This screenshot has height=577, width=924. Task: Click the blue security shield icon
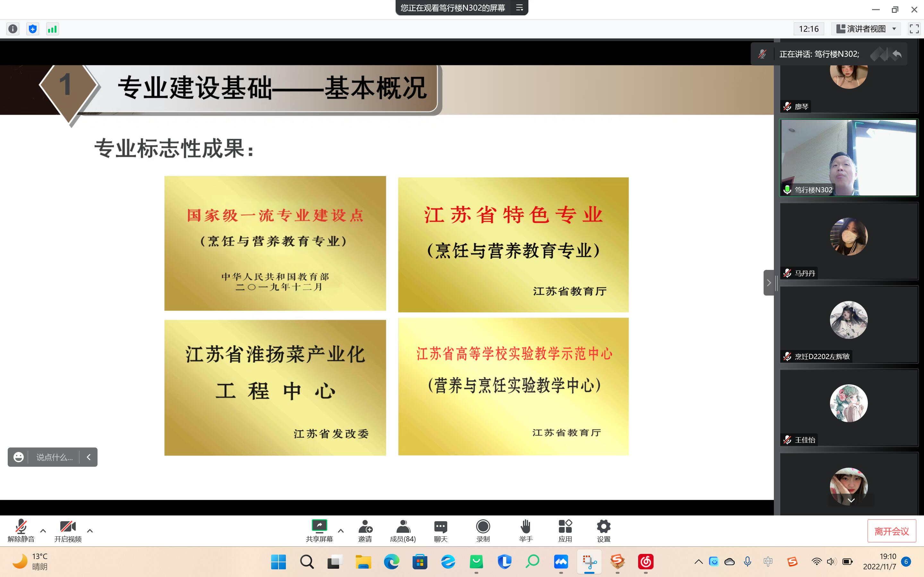(33, 29)
